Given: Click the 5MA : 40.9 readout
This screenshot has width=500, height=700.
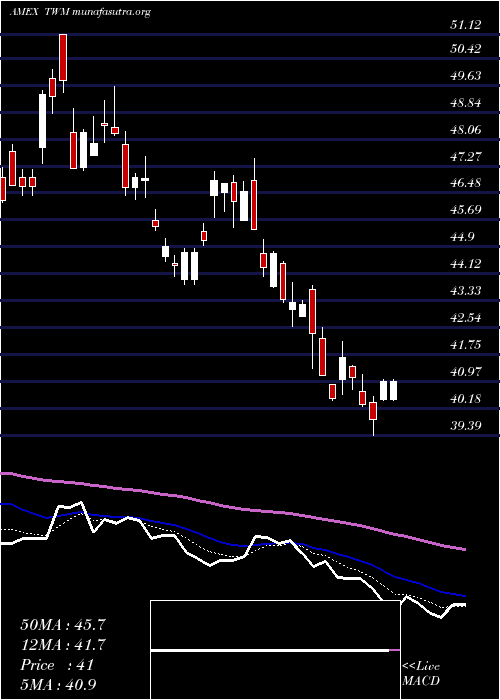Looking at the screenshot, I should click(x=59, y=684).
